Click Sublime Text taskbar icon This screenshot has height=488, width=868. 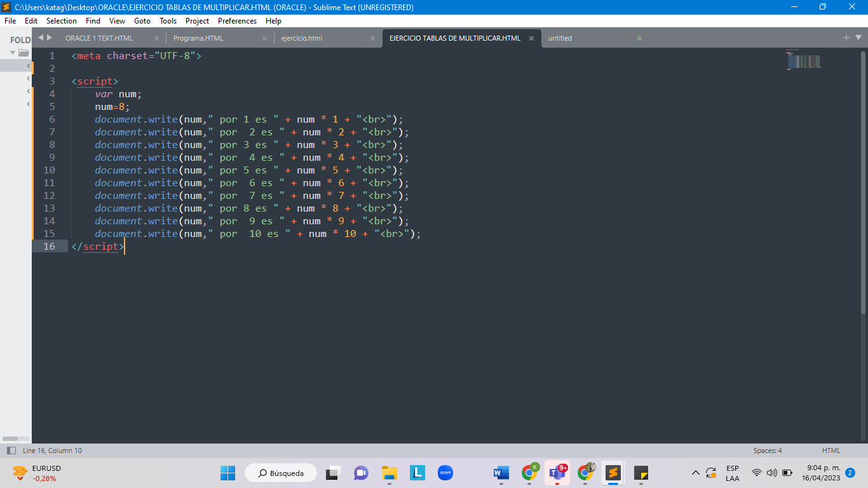(613, 473)
